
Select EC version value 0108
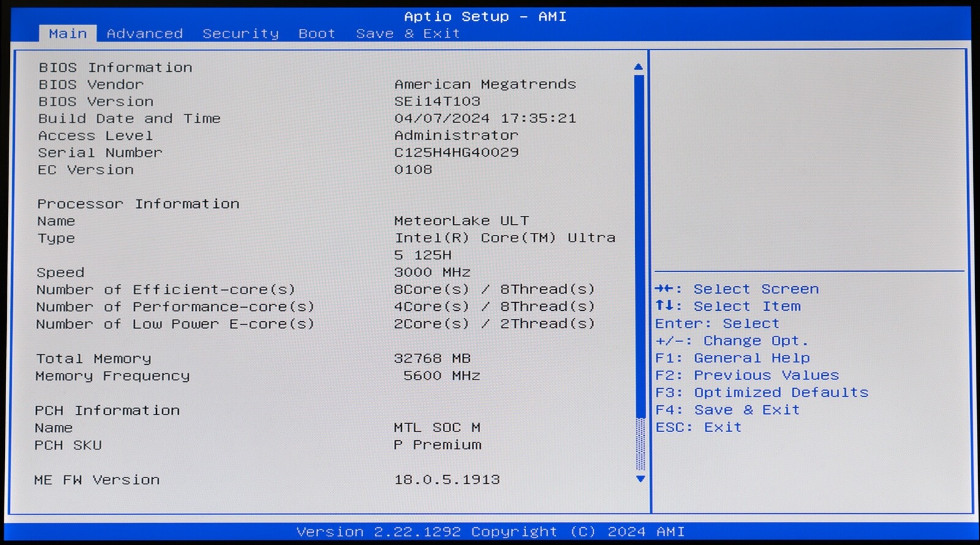click(x=413, y=169)
